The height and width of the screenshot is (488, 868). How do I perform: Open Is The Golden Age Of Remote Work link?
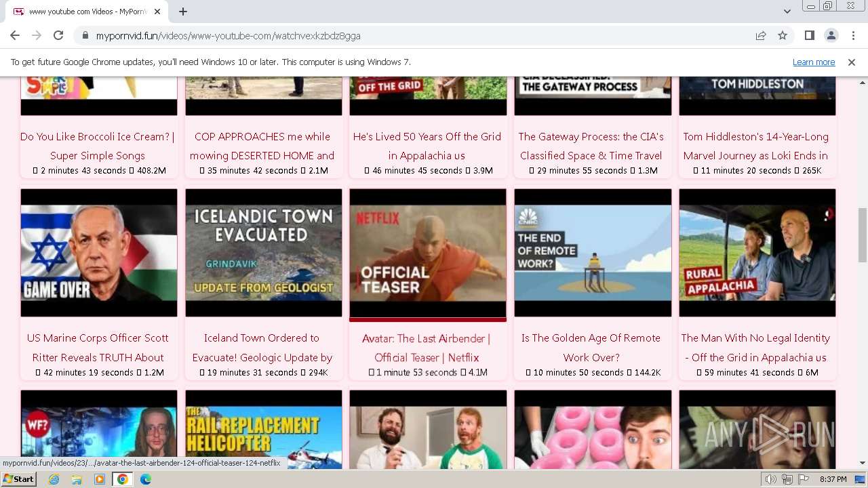click(591, 347)
